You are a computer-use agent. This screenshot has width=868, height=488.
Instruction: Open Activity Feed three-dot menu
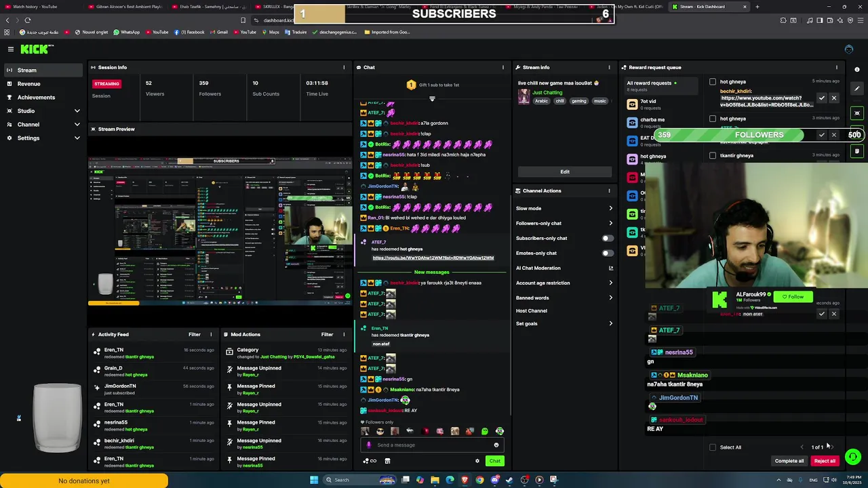(211, 334)
